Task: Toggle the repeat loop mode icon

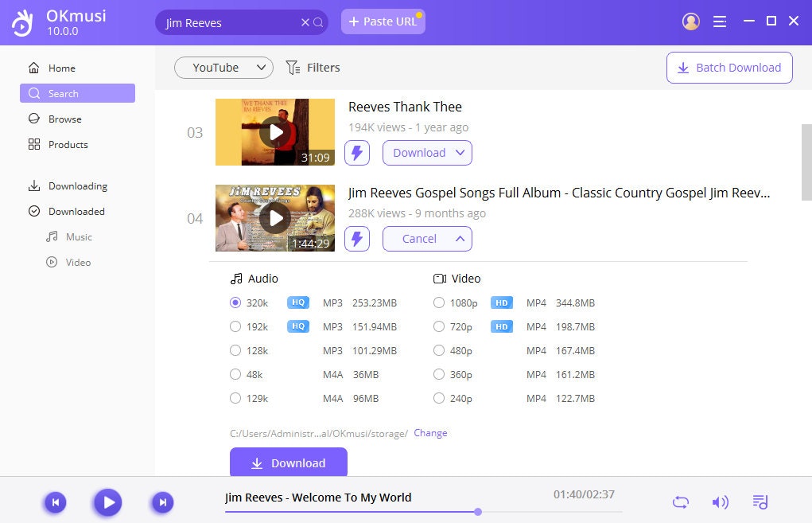Action: tap(681, 502)
